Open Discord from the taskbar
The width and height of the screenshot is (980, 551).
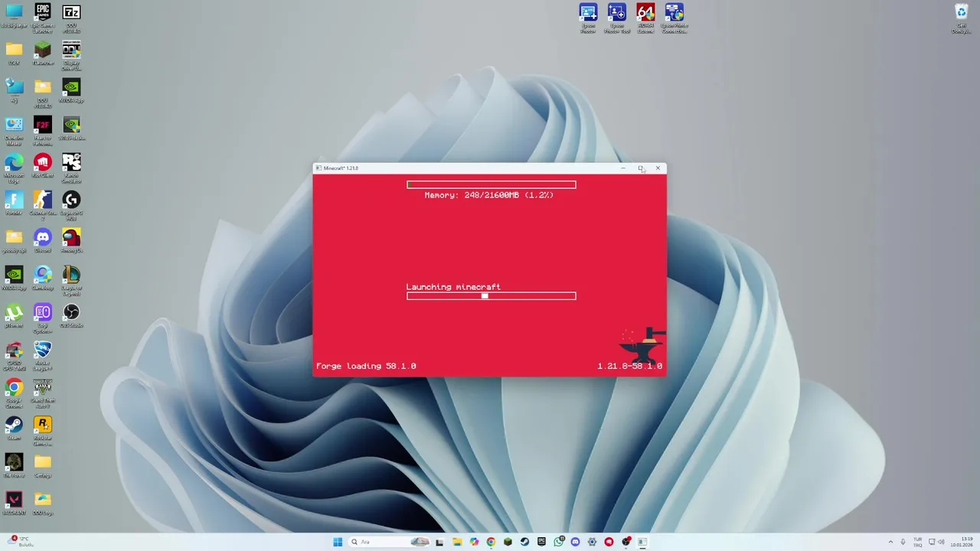[575, 542]
